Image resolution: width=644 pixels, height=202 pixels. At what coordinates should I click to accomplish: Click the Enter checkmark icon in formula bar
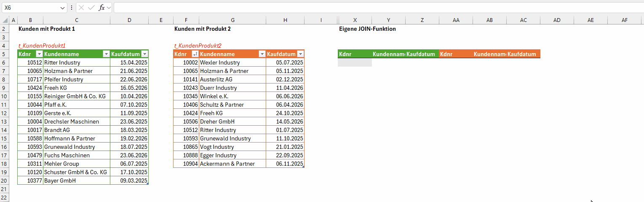pyautogui.click(x=91, y=8)
